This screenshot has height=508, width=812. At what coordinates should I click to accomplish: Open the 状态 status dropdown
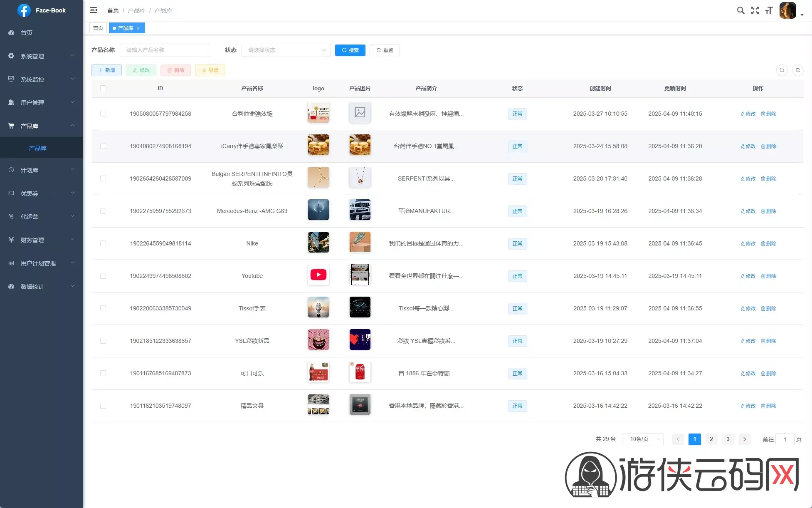pos(286,50)
